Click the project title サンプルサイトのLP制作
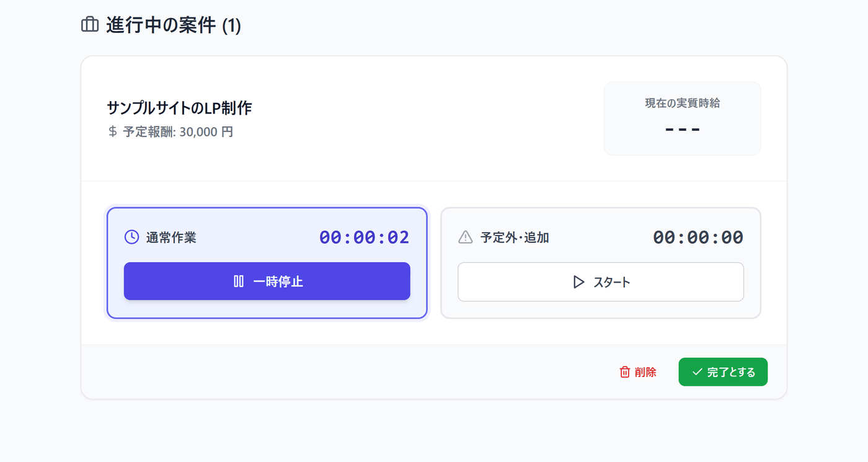Viewport: 868px width, 462px height. (179, 108)
